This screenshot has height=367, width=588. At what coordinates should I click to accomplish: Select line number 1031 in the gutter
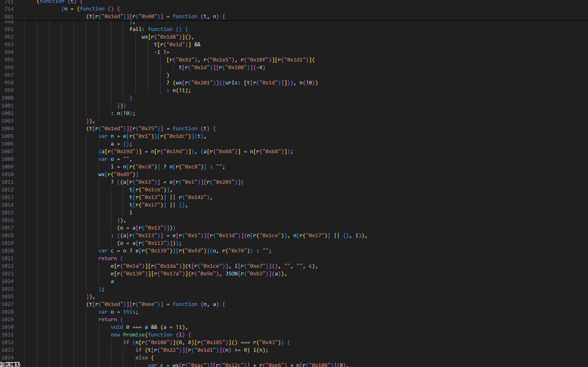coord(7,335)
